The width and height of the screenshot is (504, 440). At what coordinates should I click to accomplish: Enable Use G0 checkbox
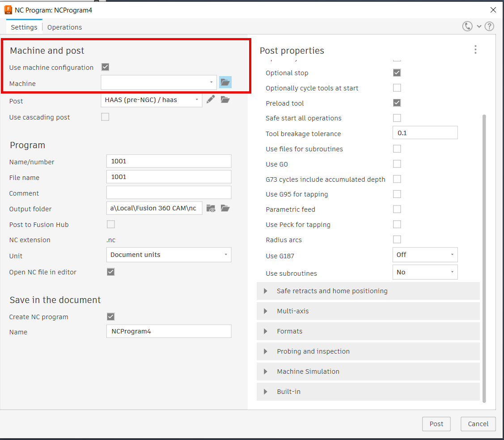(x=397, y=164)
